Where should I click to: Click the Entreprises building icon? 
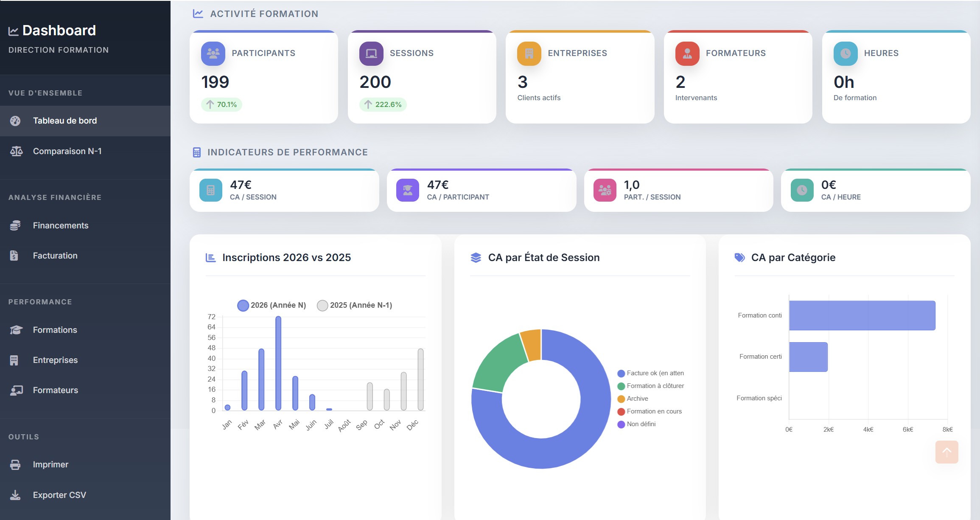(529, 53)
